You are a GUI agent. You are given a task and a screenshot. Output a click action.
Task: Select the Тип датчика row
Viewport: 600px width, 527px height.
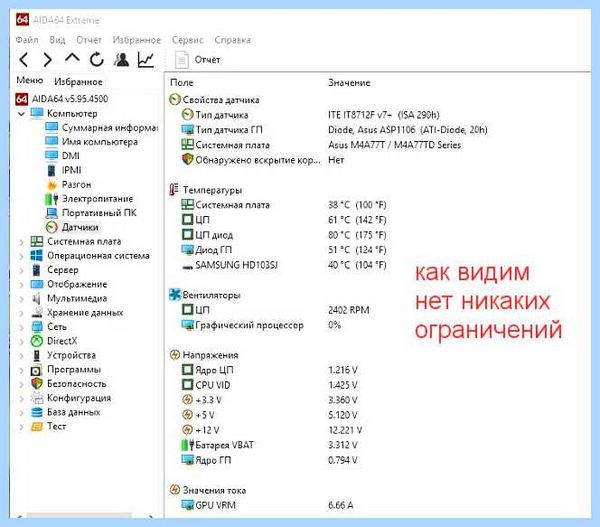coord(310,115)
